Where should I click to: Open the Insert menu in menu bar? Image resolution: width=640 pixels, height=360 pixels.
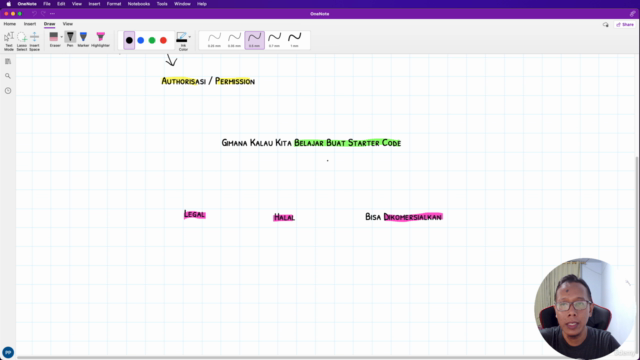pos(94,4)
